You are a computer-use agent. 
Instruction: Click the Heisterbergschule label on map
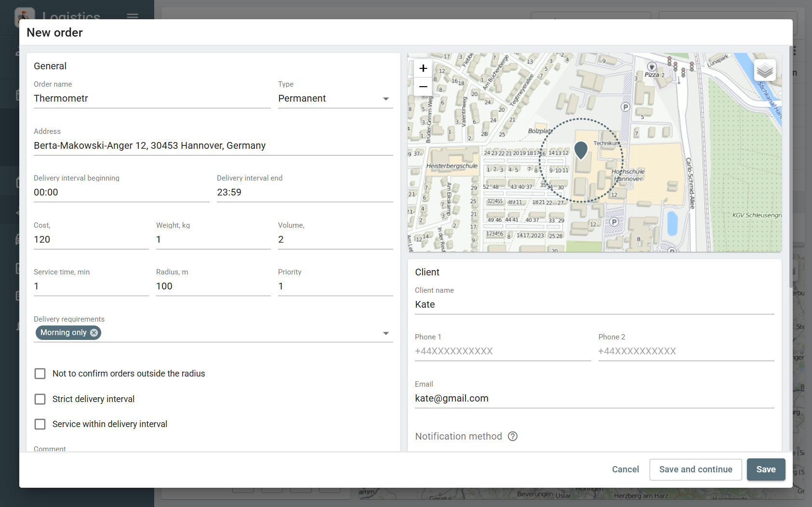pyautogui.click(x=452, y=166)
